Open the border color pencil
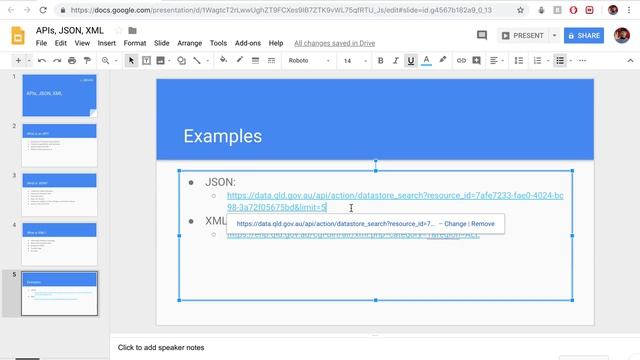640x360 pixels. click(240, 60)
